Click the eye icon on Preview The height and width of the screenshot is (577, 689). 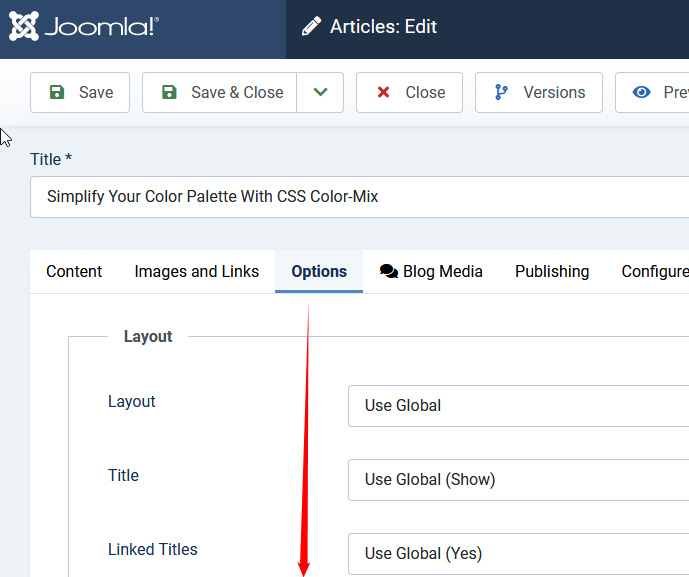click(x=642, y=92)
